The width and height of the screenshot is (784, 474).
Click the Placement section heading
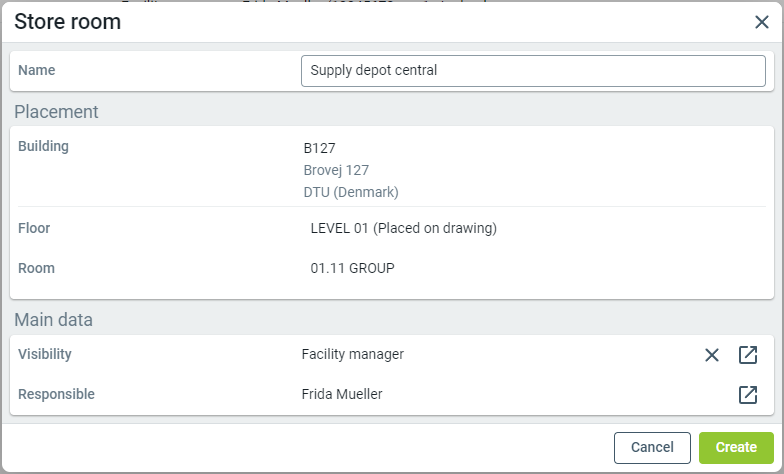[x=56, y=112]
